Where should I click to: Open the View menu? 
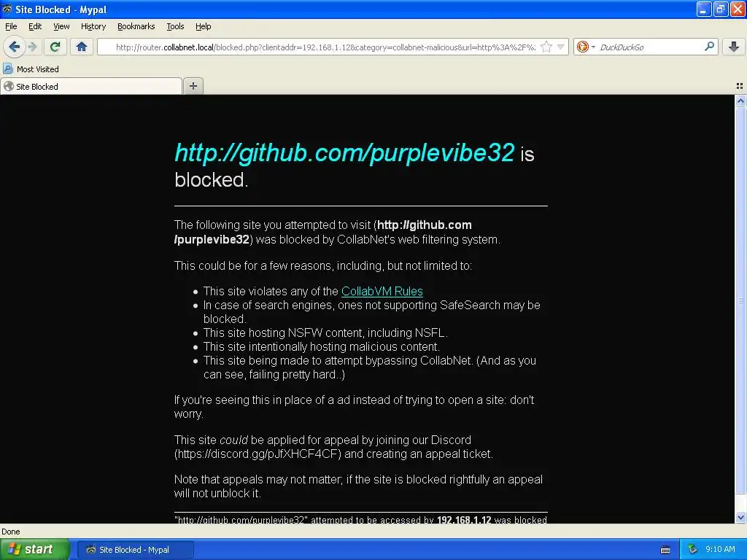pyautogui.click(x=61, y=26)
